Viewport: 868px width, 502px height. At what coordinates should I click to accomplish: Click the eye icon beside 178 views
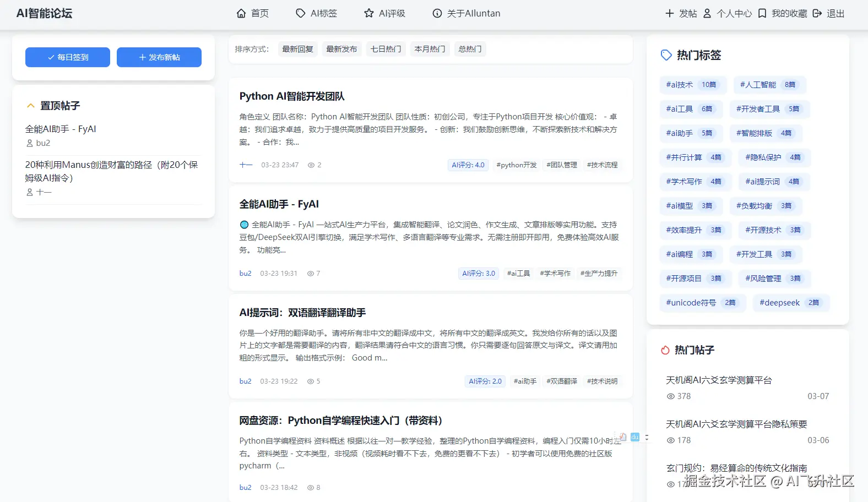pyautogui.click(x=670, y=440)
